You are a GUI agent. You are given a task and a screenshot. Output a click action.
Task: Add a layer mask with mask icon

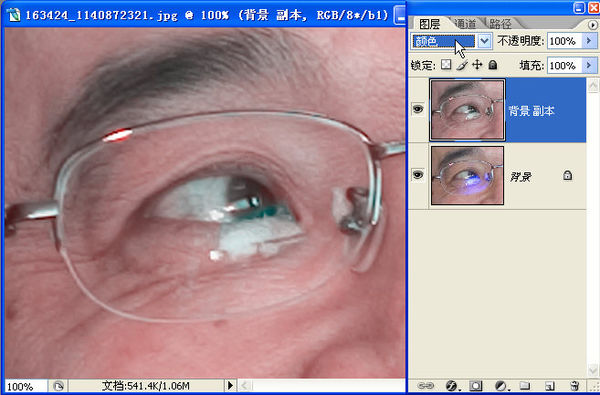pyautogui.click(x=475, y=385)
